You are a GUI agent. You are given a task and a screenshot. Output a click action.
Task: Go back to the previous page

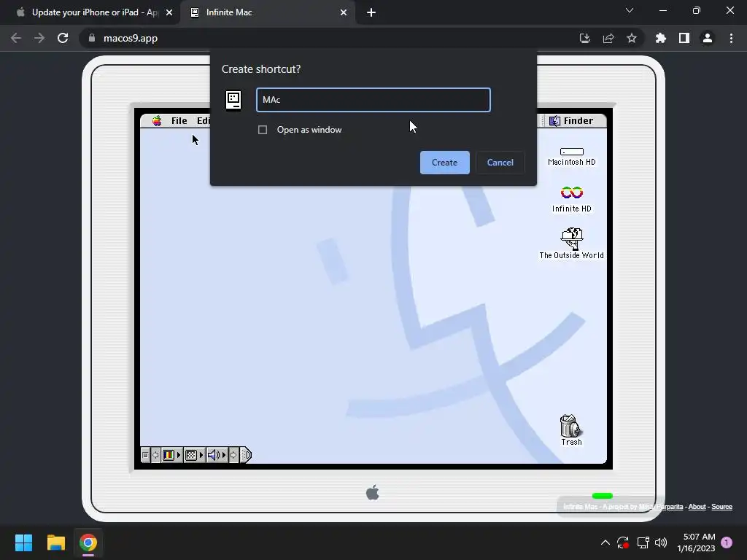[16, 38]
